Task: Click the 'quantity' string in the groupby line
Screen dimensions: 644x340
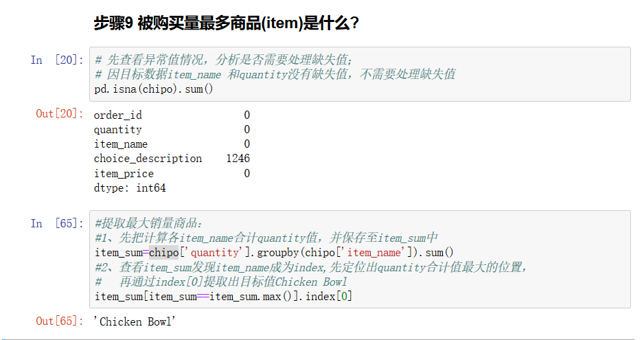Action: pyautogui.click(x=214, y=253)
